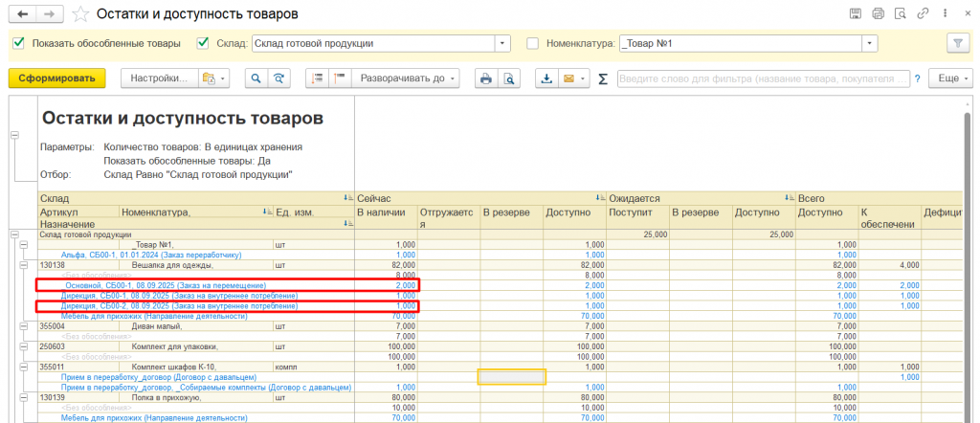980x423 pixels.
Task: Select the '4,000' К обеспечению value
Action: 890,265
